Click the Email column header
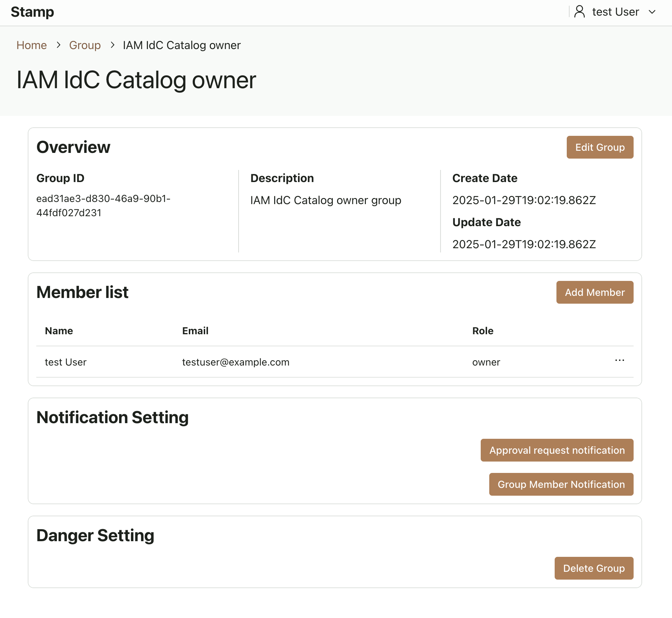Screen dimensions: 672x618 coord(195,331)
